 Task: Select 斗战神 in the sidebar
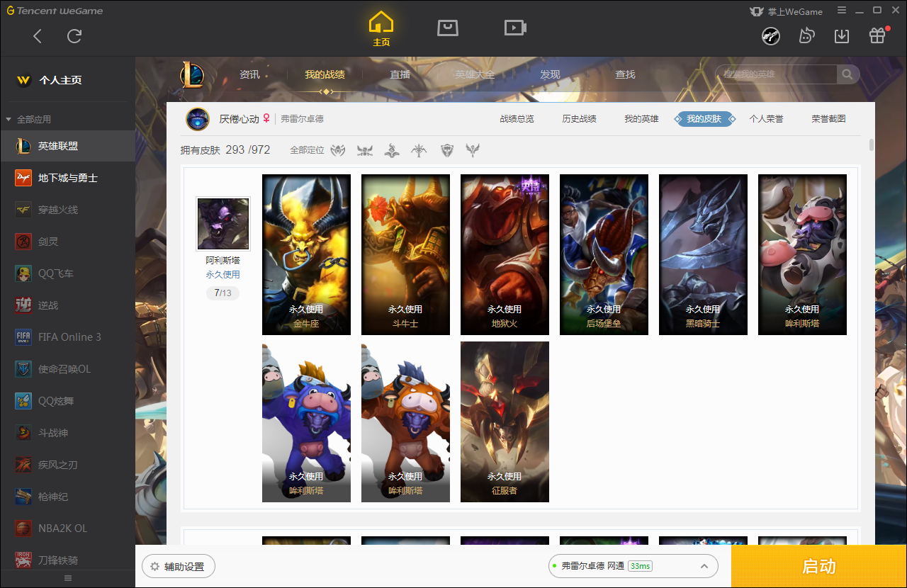click(x=67, y=433)
